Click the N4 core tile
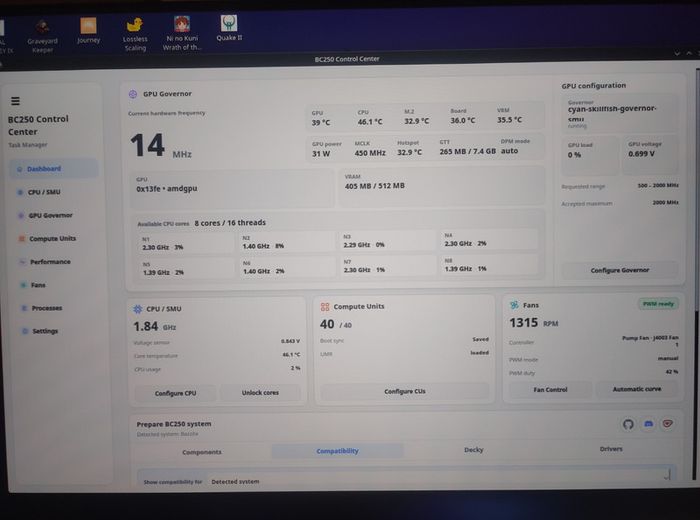700x520 pixels. click(x=489, y=240)
